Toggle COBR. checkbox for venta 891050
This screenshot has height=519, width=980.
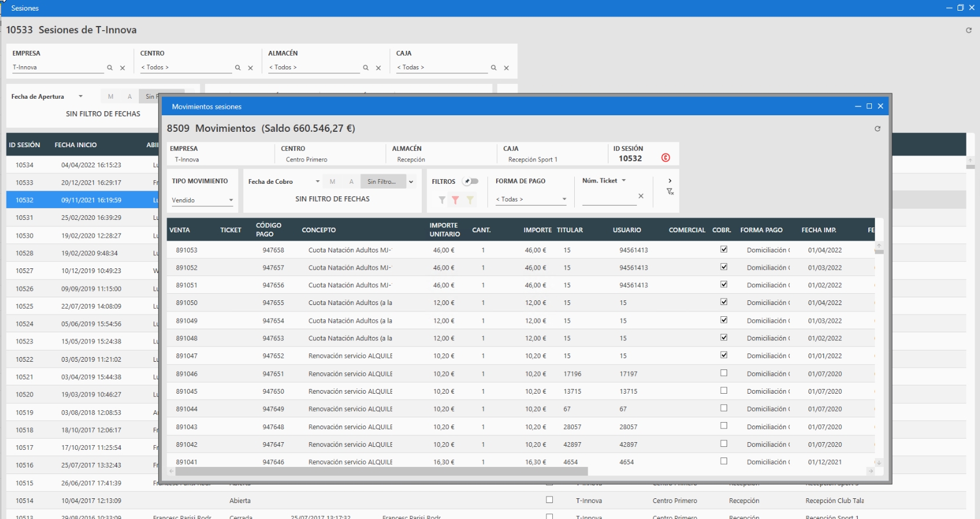(x=724, y=302)
